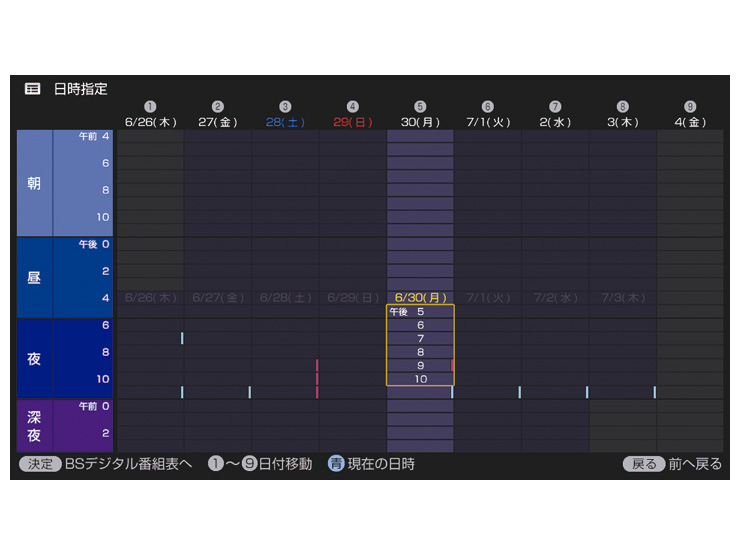Pick the 7/1(火) date column header
The image size is (740, 555).
pyautogui.click(x=488, y=122)
